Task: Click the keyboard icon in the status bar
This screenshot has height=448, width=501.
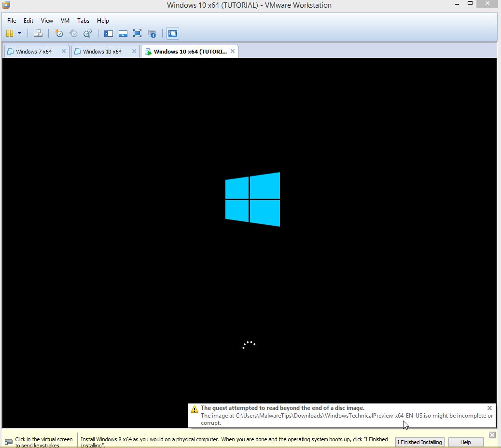Action: point(9,442)
